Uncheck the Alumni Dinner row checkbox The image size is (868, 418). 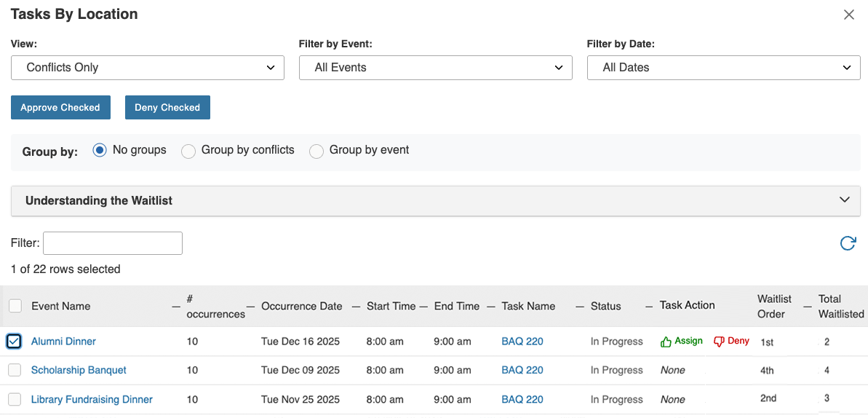(x=15, y=341)
